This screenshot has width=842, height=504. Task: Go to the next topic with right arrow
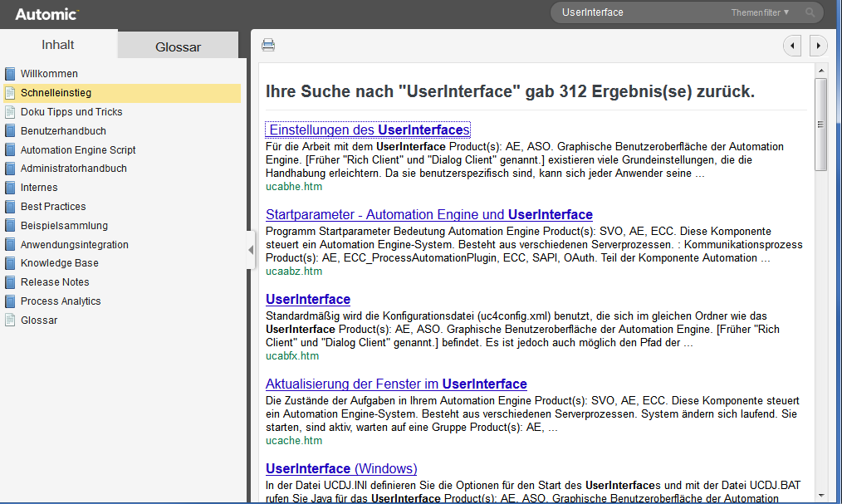[x=818, y=46]
